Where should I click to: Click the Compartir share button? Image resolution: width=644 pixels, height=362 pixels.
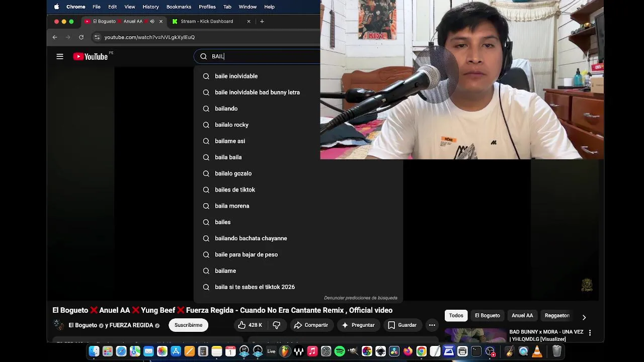[x=311, y=325]
